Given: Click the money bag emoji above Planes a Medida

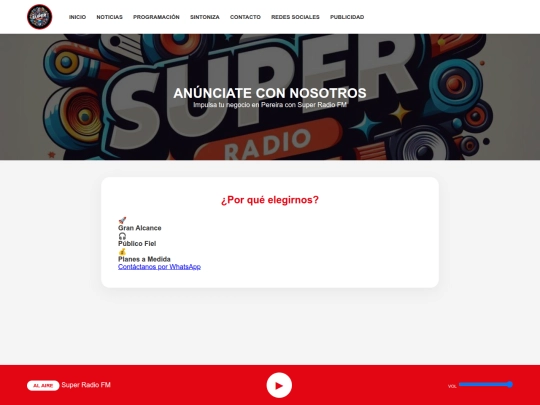Looking at the screenshot, I should click(x=122, y=251).
